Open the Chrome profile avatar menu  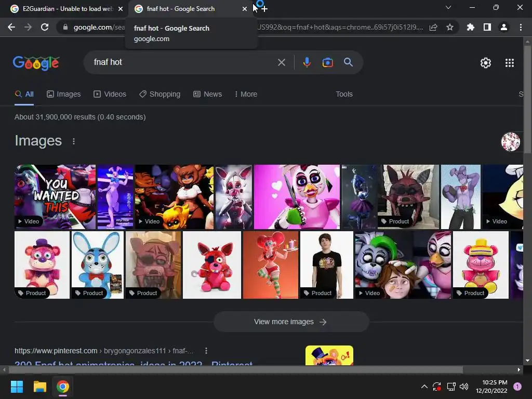tap(504, 27)
